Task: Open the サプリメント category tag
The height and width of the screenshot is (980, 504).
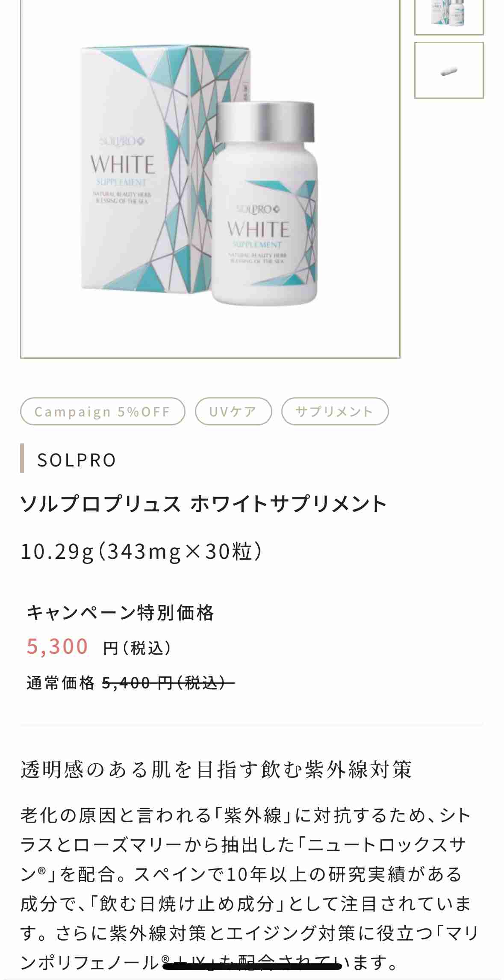Action: pos(335,412)
